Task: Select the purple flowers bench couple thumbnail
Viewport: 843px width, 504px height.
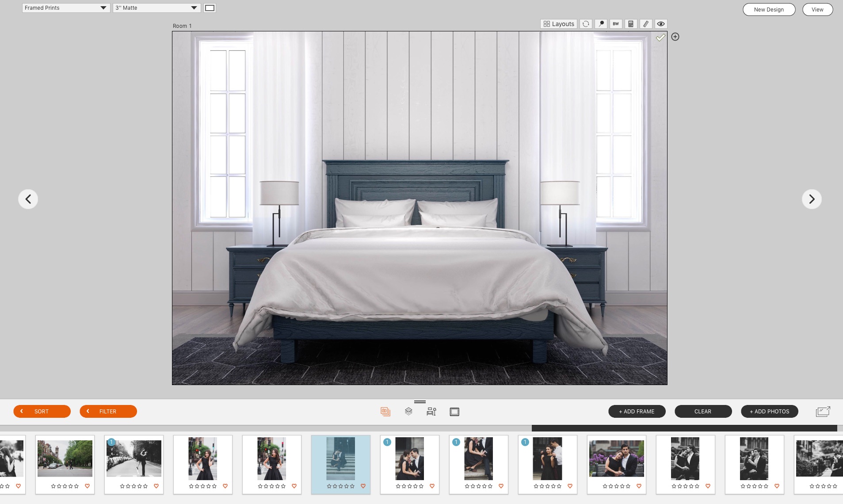Action: [617, 458]
